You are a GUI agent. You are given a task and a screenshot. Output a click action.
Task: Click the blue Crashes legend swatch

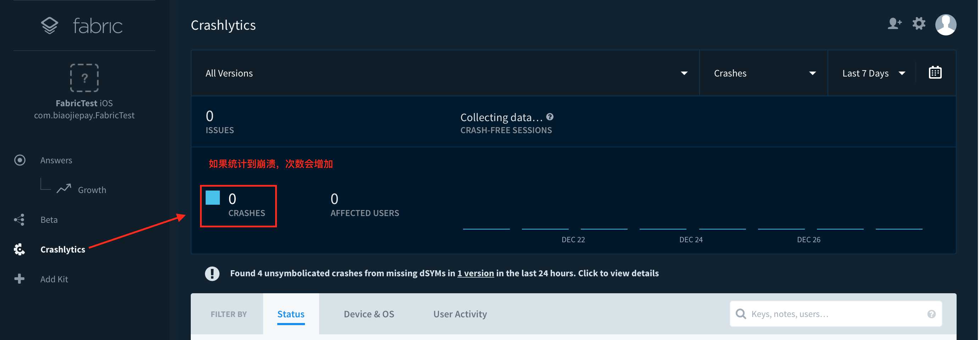pyautogui.click(x=212, y=198)
